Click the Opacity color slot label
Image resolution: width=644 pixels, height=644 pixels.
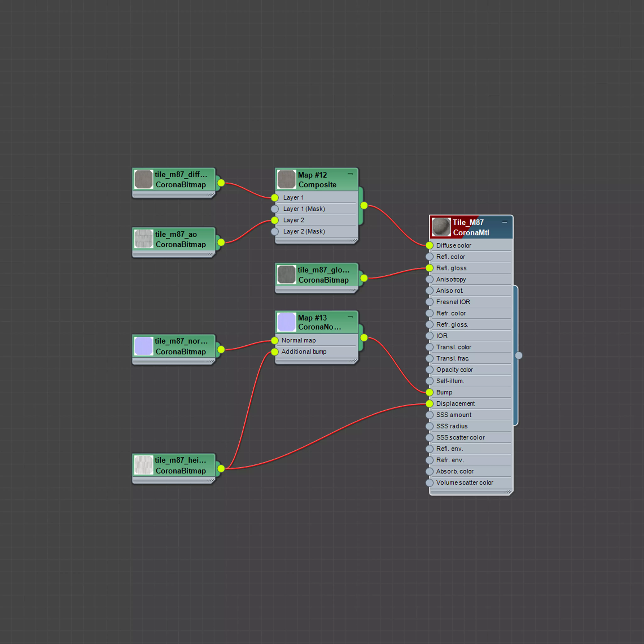[454, 370]
